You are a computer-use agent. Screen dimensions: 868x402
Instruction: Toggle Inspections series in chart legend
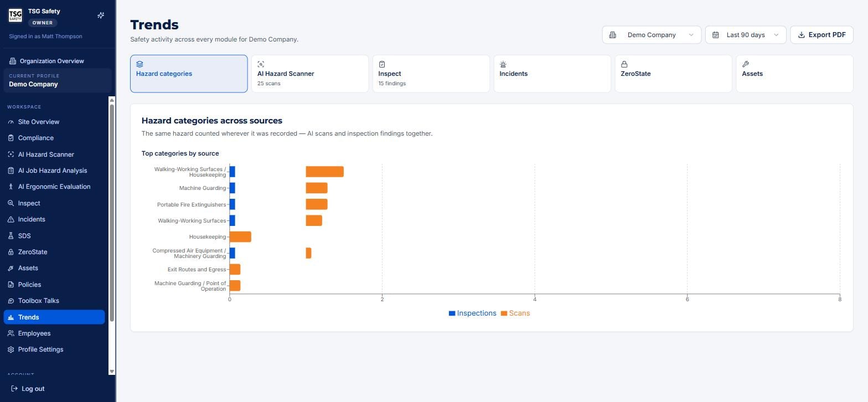[472, 313]
